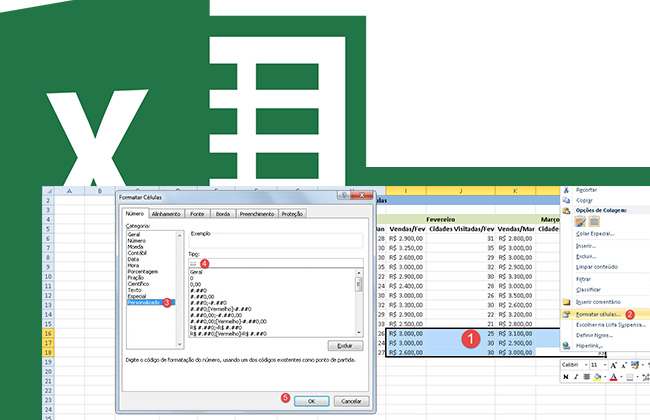Choose Inserir comentário in the context menu
The width and height of the screenshot is (650, 420).
pos(598,302)
